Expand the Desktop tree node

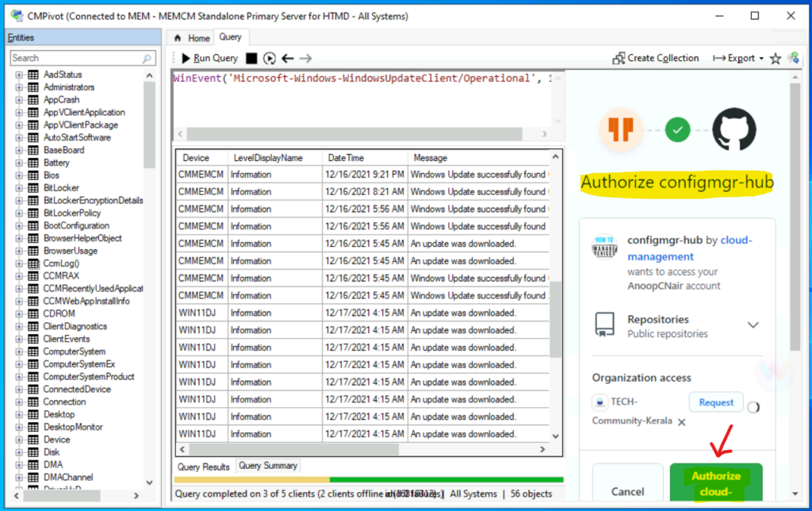click(x=19, y=415)
